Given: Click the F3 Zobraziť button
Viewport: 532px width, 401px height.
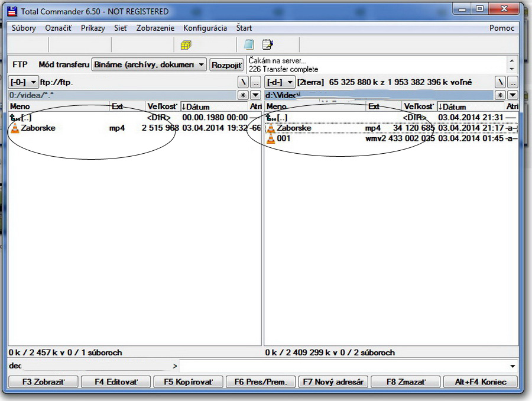Looking at the screenshot, I should [43, 382].
